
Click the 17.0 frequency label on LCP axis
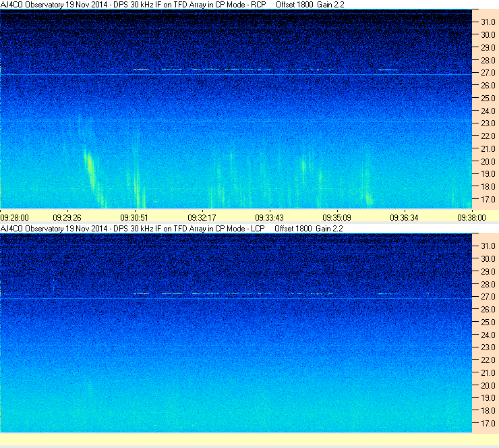point(488,424)
